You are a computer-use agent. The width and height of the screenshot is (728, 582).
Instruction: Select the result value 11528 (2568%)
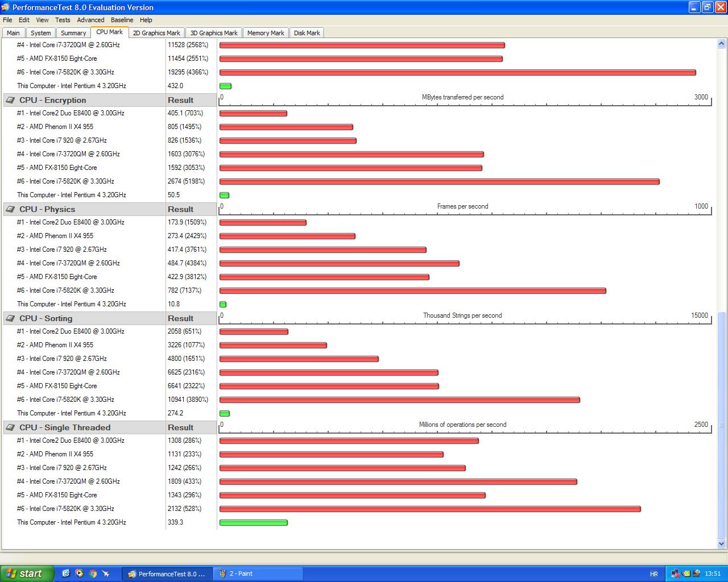(x=188, y=45)
